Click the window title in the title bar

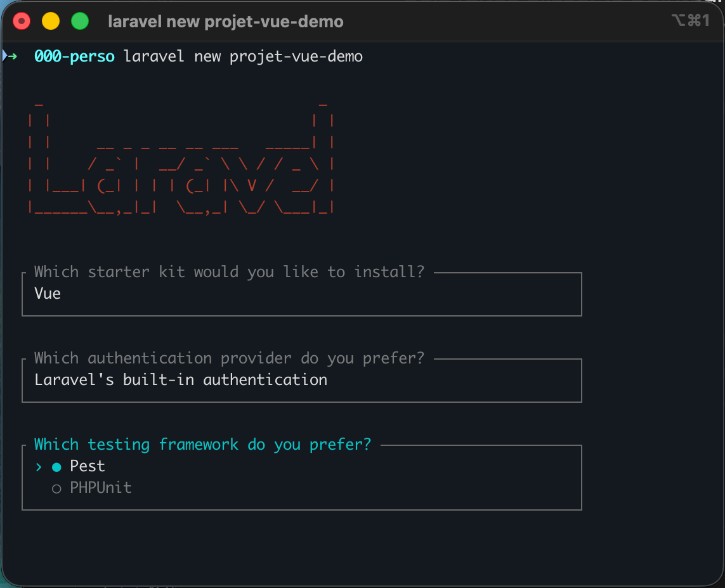tap(225, 22)
